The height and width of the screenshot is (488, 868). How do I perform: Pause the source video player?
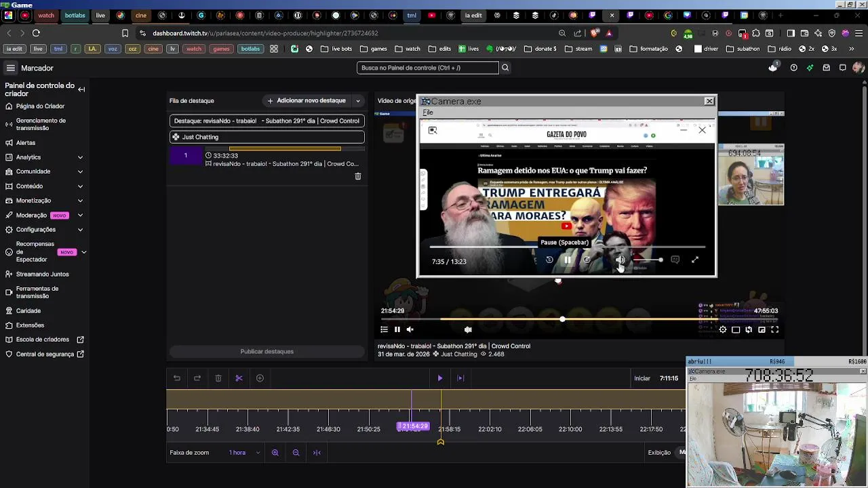pyautogui.click(x=397, y=329)
